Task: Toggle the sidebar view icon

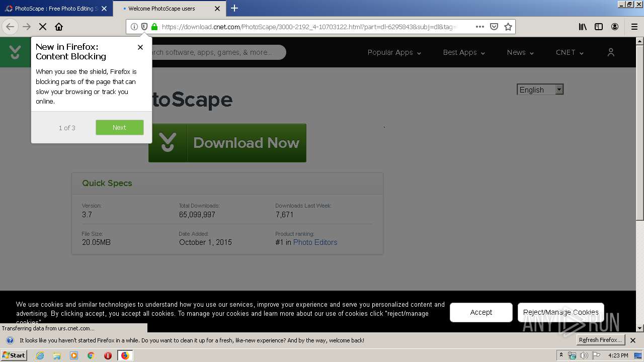Action: point(599,27)
